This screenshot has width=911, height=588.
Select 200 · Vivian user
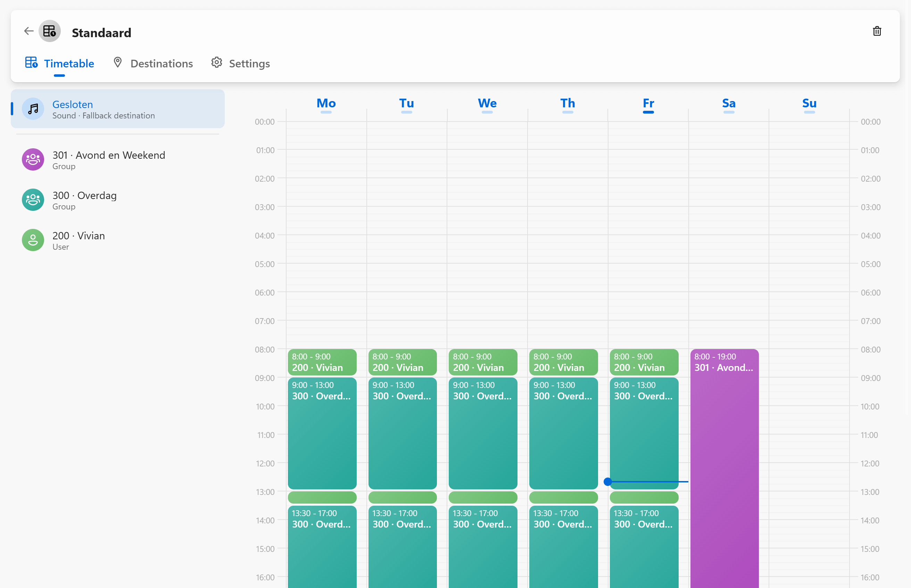118,240
